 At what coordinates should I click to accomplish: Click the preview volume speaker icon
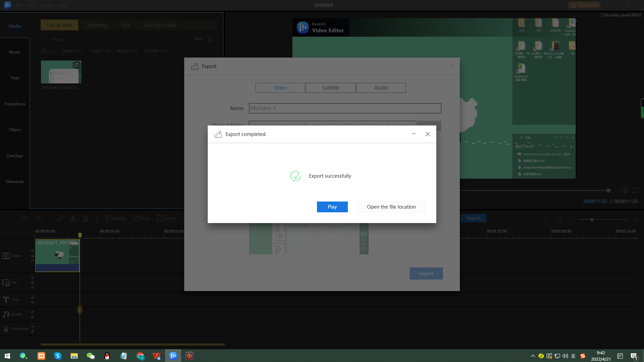coord(624,190)
